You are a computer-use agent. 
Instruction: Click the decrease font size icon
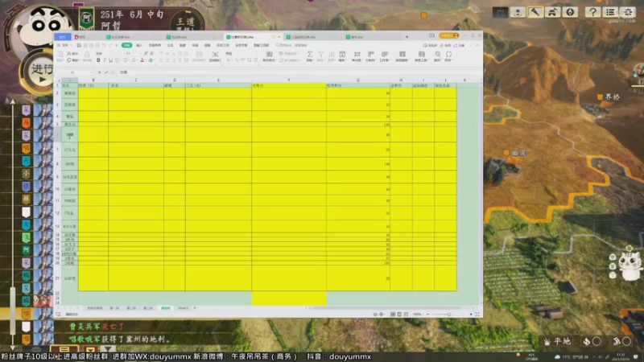151,54
